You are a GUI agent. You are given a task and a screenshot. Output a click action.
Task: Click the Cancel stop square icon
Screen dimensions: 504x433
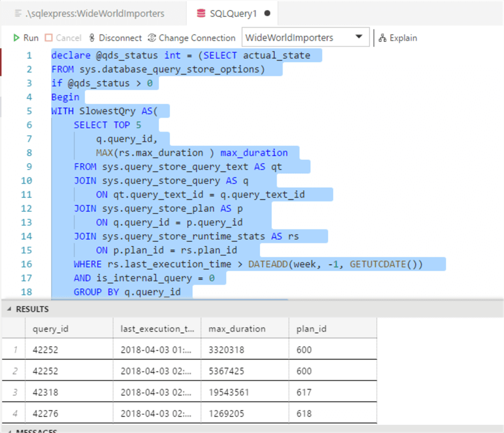point(49,38)
